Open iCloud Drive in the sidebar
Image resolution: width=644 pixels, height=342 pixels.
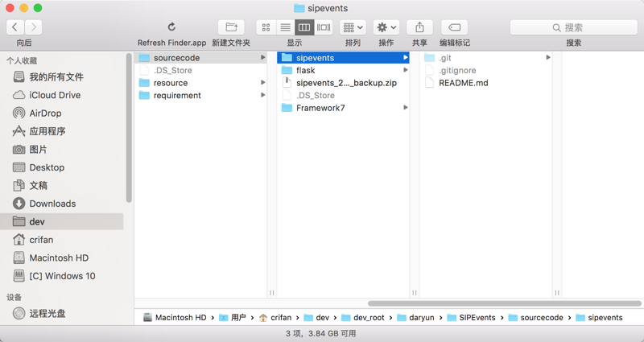(62, 95)
